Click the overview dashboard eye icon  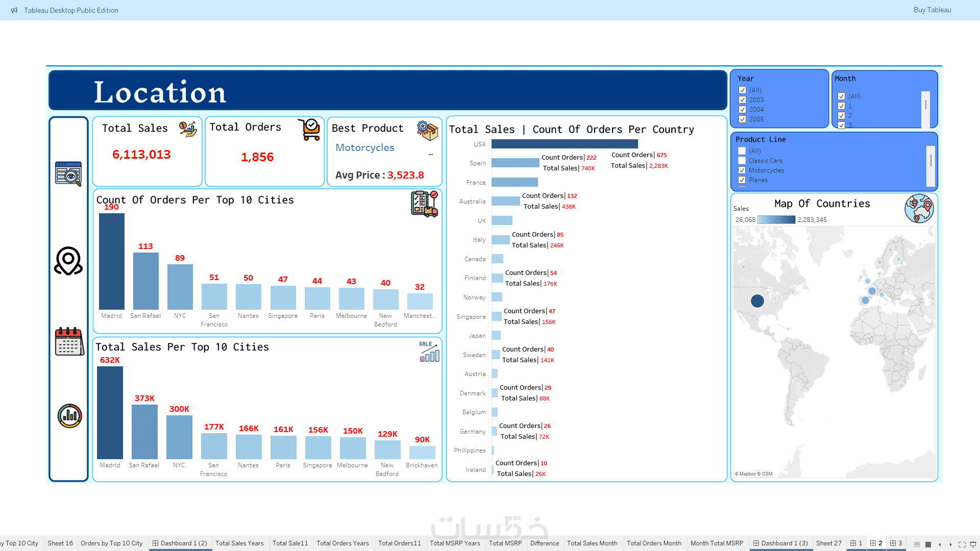tap(68, 174)
